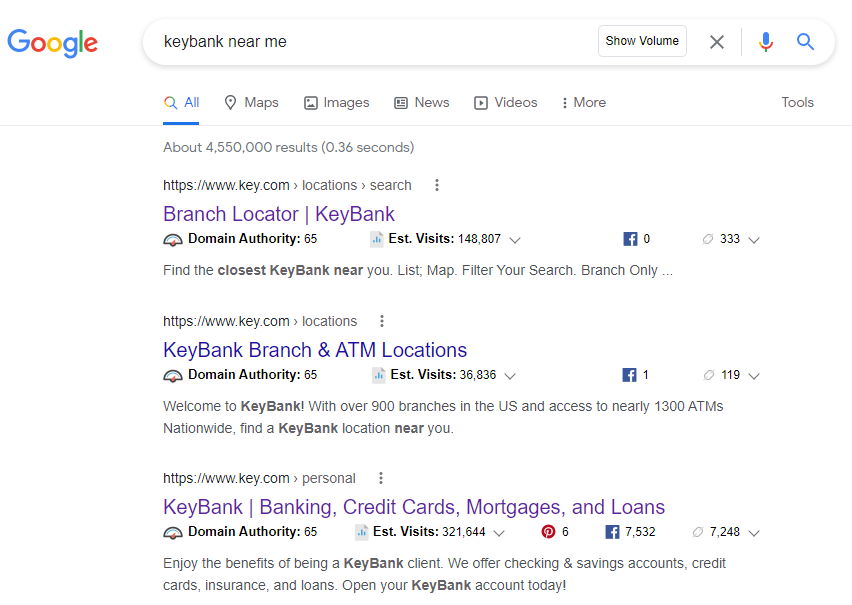852x605 pixels.
Task: Click the 'Find the closest KeyBank near you' snippet
Action: pos(418,271)
